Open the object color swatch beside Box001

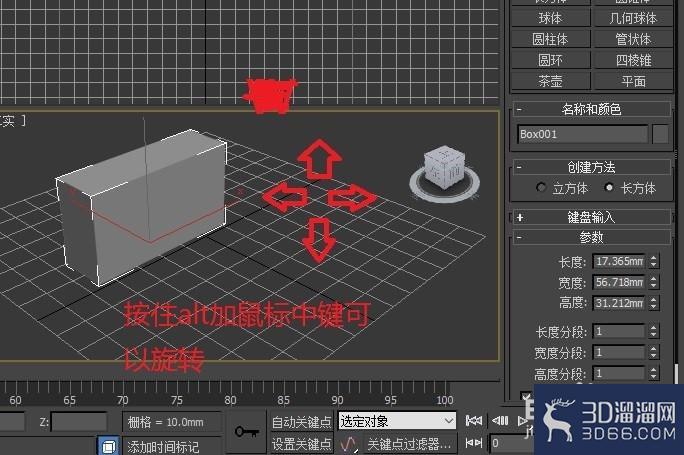[660, 134]
